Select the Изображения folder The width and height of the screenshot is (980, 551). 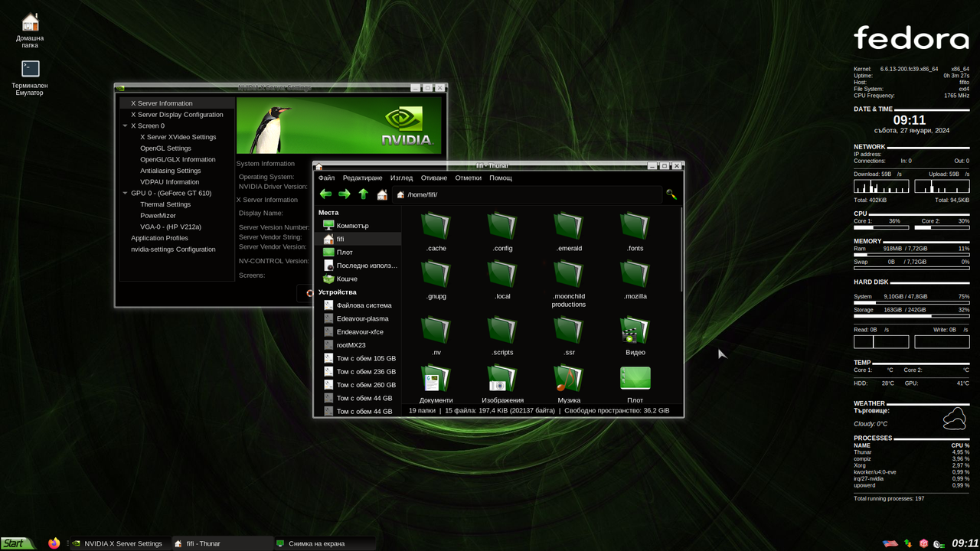point(503,384)
